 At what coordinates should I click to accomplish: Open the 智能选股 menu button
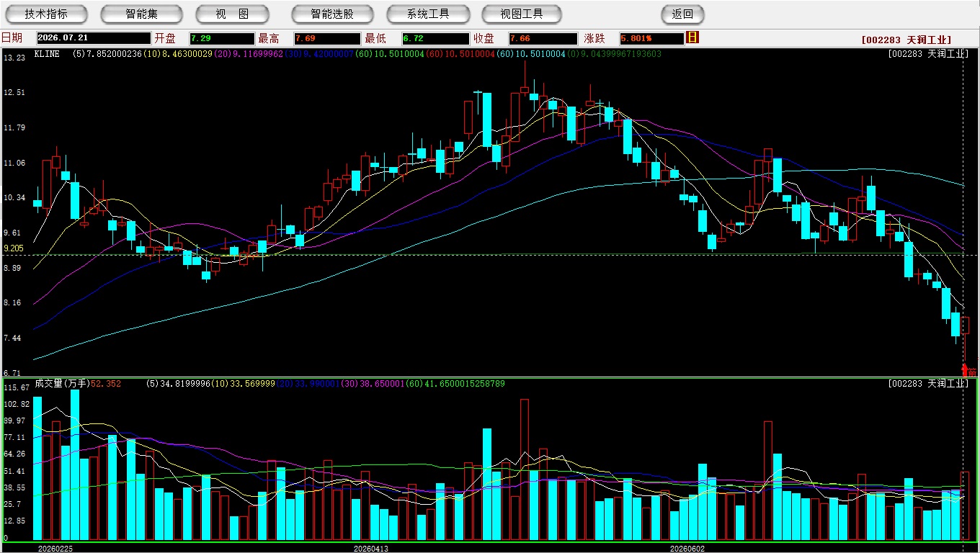(332, 14)
